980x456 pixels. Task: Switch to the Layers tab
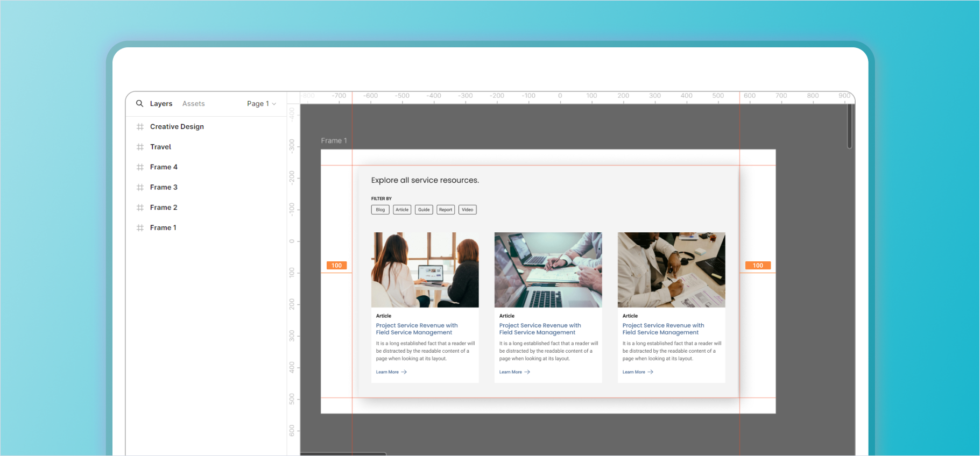click(161, 104)
